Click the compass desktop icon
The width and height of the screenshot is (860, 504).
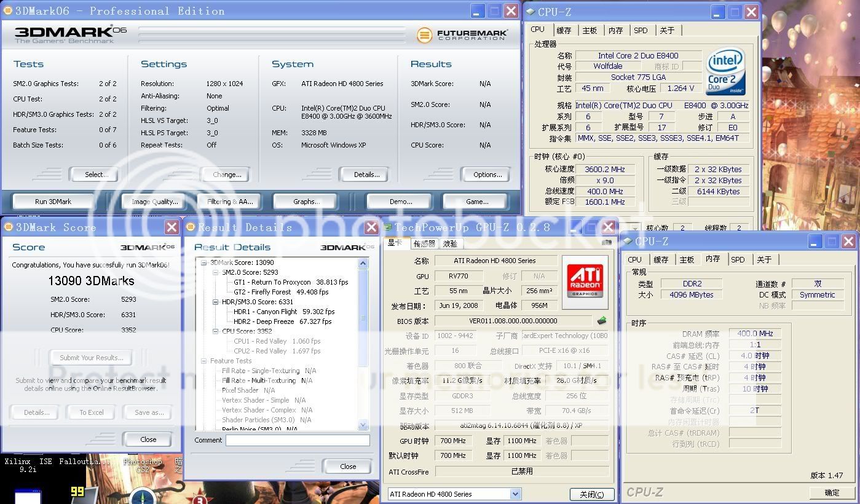(142, 497)
